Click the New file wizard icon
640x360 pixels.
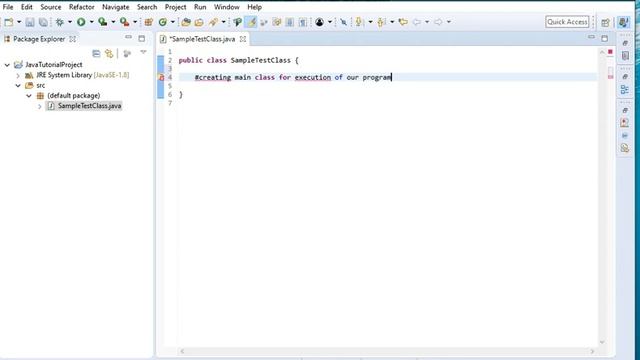tap(9, 22)
